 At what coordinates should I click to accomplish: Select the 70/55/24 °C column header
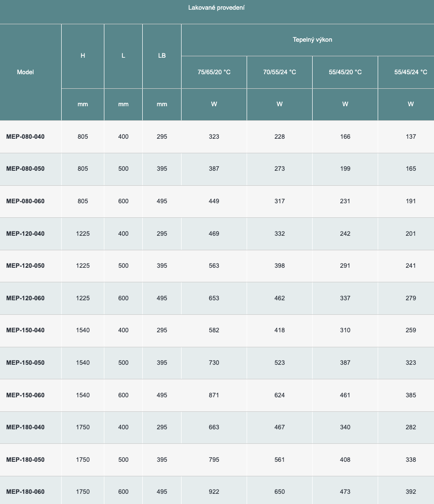280,72
